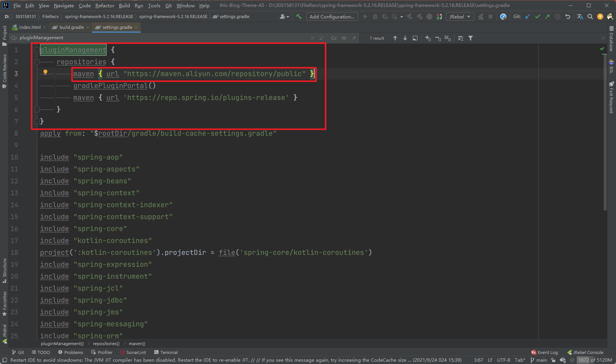Click the Git branch main widget
The height and width of the screenshot is (364, 616).
[x=539, y=360]
